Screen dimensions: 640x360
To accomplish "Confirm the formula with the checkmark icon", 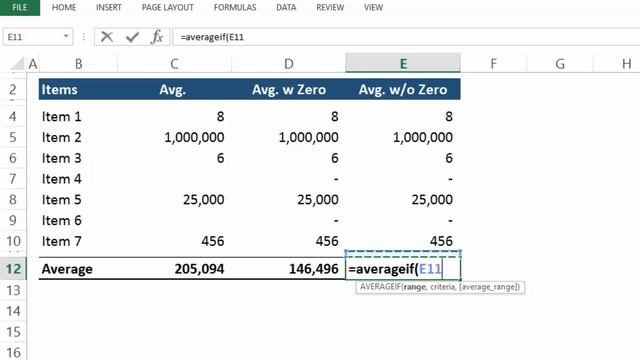I will point(132,37).
